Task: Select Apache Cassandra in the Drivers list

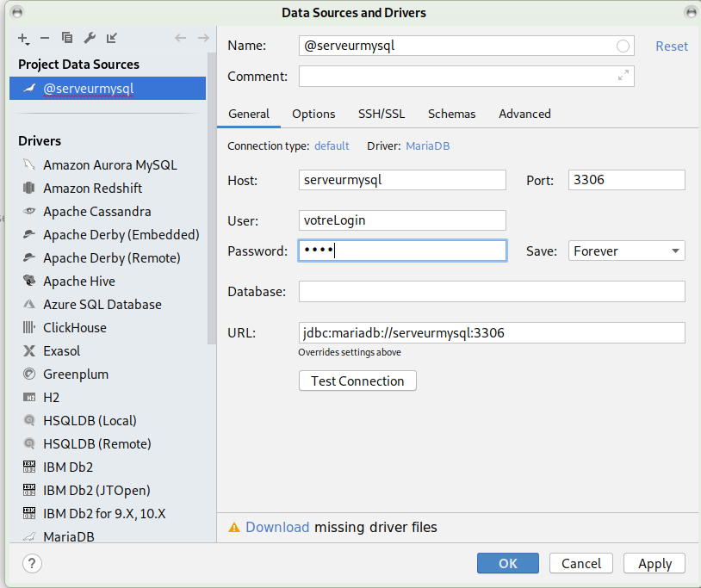Action: tap(96, 212)
